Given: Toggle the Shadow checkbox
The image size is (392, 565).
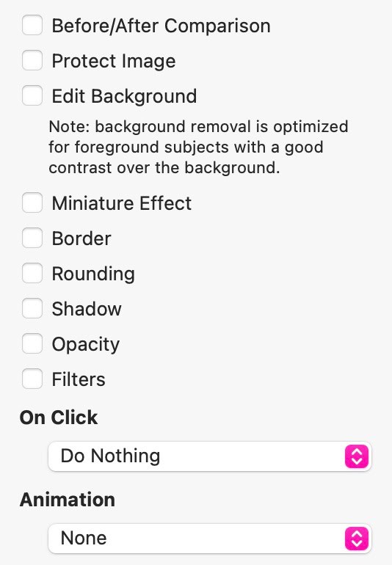Looking at the screenshot, I should pos(32,308).
